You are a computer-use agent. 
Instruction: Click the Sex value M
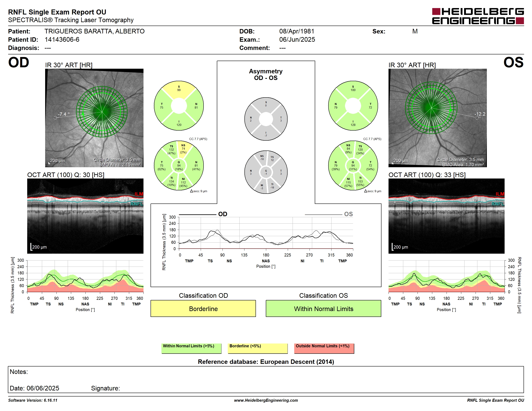[x=415, y=31]
